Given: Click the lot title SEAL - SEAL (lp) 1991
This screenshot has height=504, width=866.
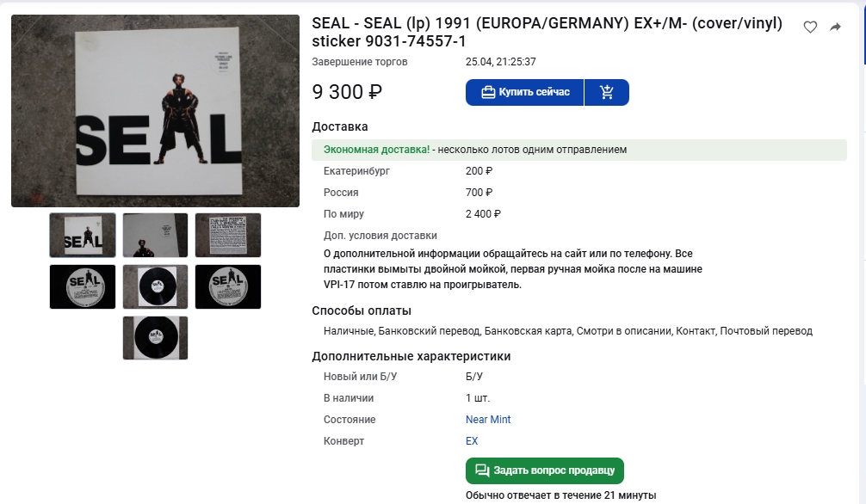Looking at the screenshot, I should click(547, 32).
